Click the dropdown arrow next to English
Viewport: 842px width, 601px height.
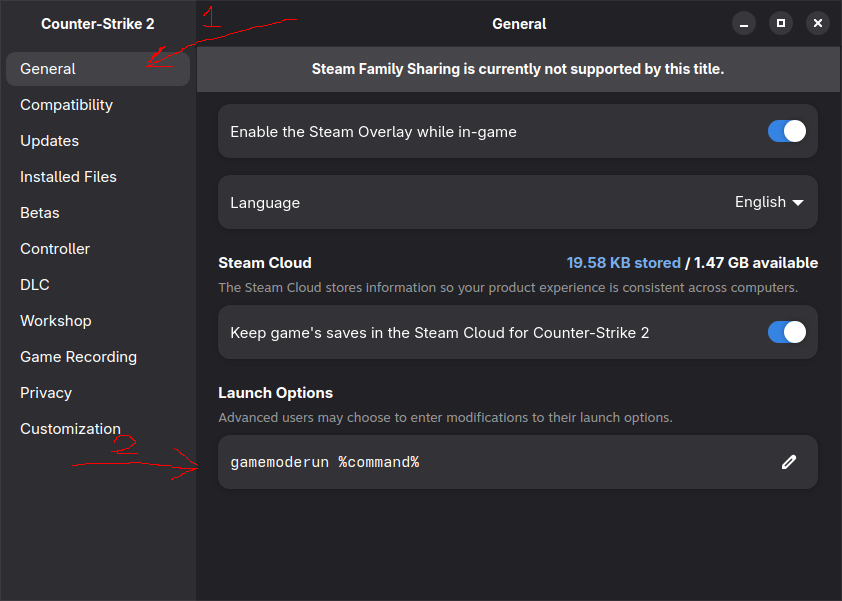[798, 203]
